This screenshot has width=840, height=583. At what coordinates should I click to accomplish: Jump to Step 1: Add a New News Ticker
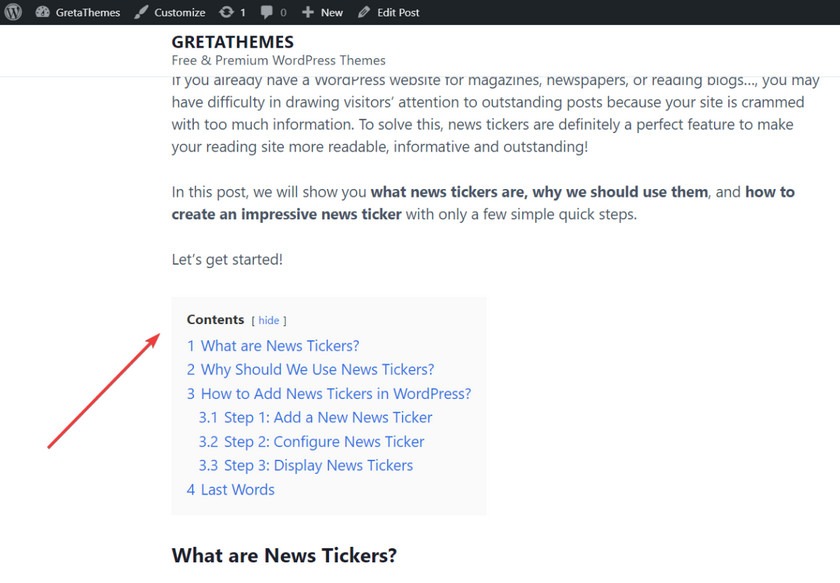coord(315,418)
